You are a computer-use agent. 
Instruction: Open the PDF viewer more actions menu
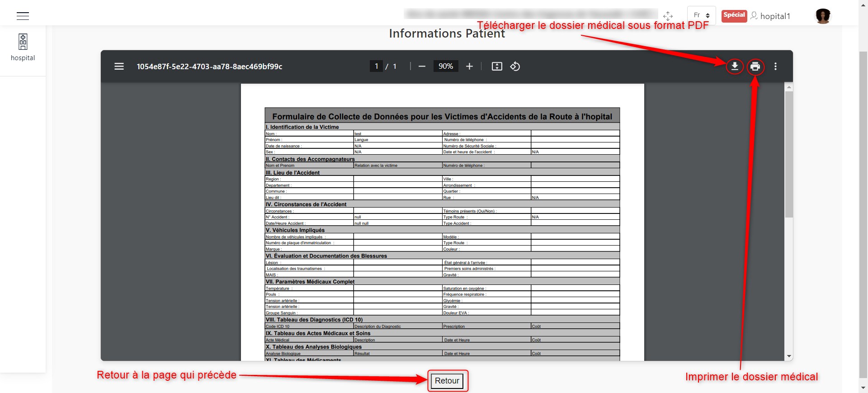click(x=775, y=66)
